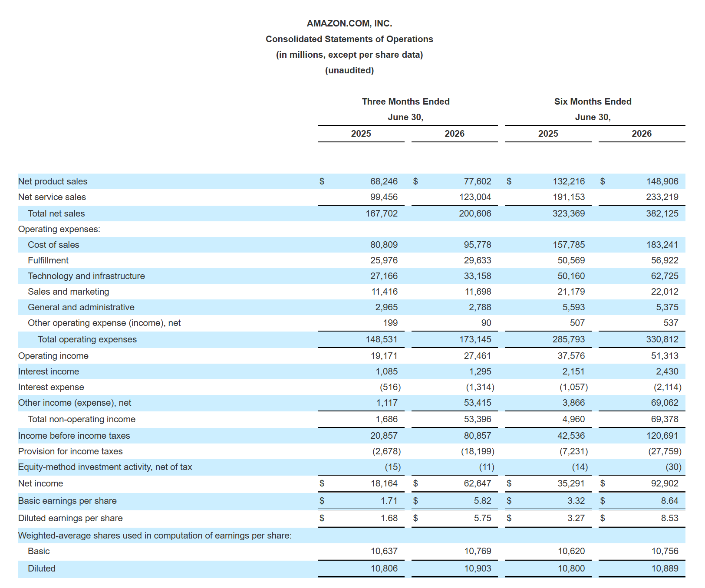Select the other income value 53,415
The image size is (705, 588).
[x=478, y=403]
